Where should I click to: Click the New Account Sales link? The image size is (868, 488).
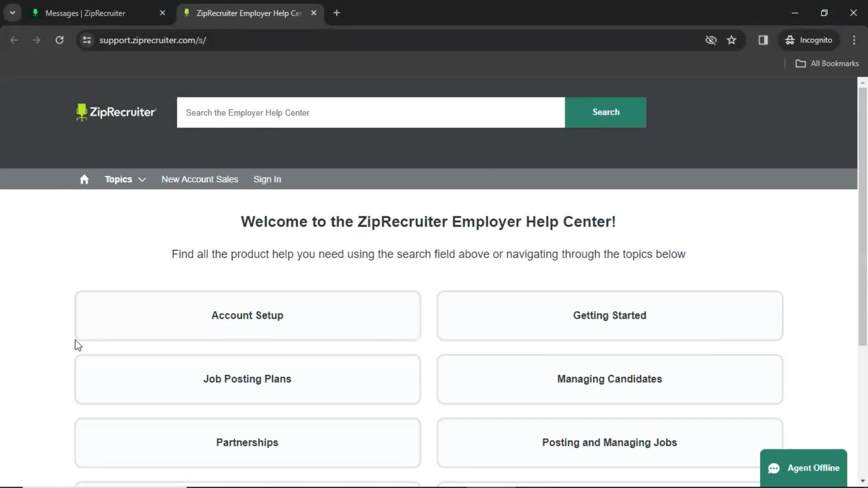[200, 179]
